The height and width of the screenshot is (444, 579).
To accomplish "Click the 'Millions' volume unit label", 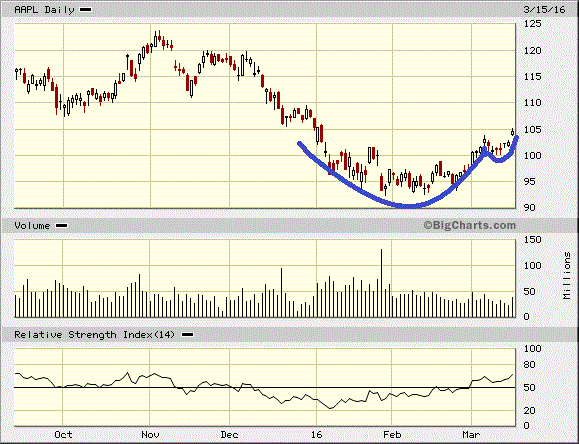I will pos(567,276).
